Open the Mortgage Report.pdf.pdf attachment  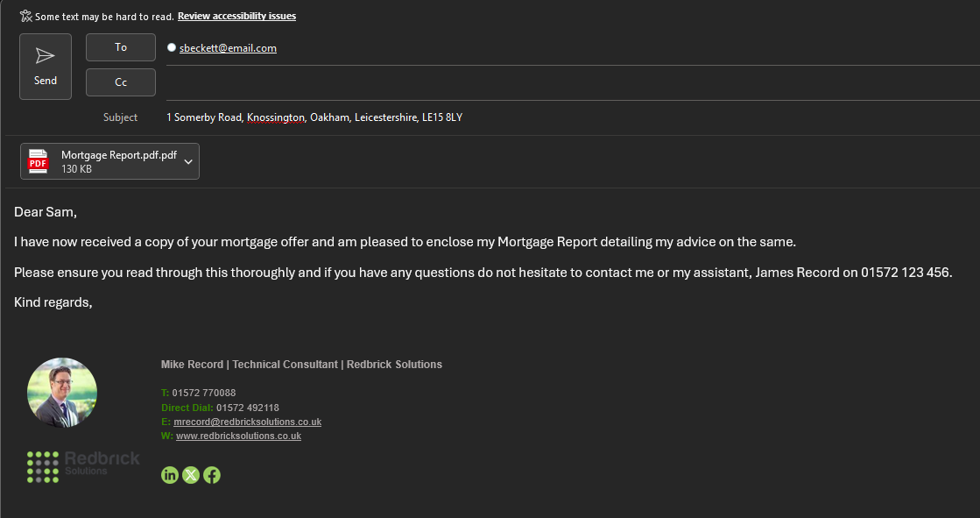pos(110,161)
